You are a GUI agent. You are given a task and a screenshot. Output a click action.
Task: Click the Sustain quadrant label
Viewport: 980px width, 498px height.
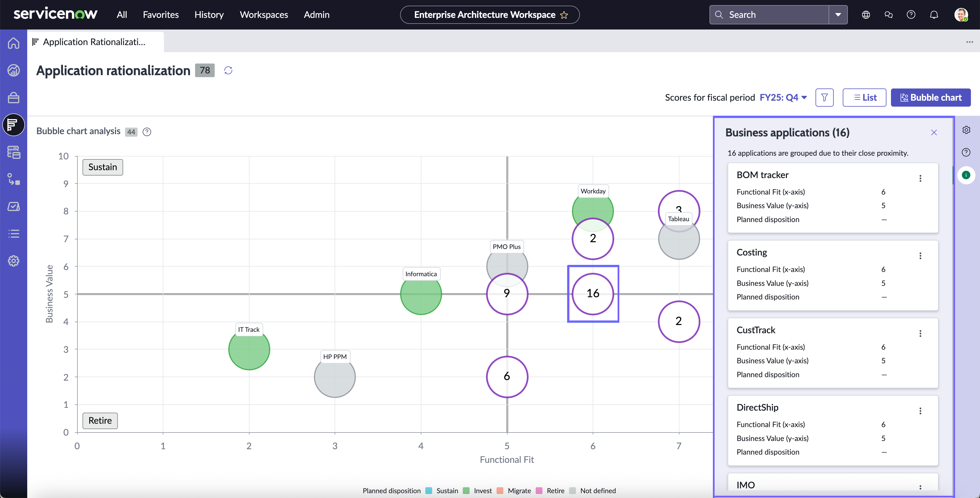point(103,167)
